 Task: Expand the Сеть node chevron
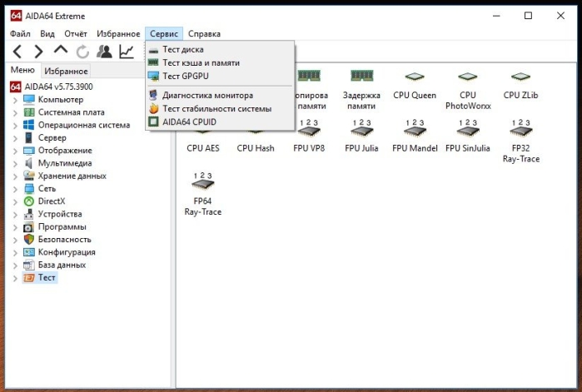tap(15, 189)
